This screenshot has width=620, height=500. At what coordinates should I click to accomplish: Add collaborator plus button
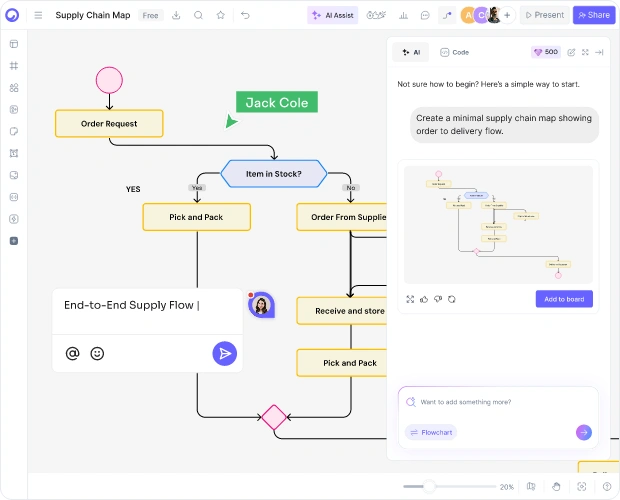pos(507,15)
